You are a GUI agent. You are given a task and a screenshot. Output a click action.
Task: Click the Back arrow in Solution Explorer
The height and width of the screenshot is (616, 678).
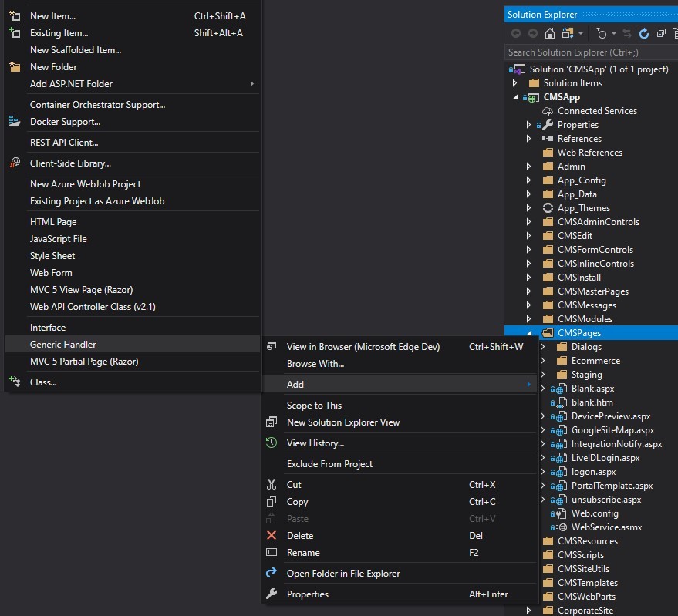point(516,33)
